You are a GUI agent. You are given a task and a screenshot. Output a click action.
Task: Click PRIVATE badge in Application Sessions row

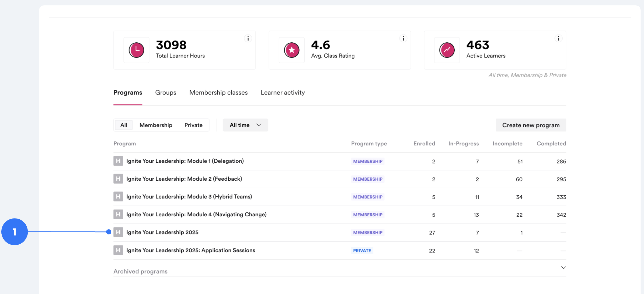pos(362,251)
